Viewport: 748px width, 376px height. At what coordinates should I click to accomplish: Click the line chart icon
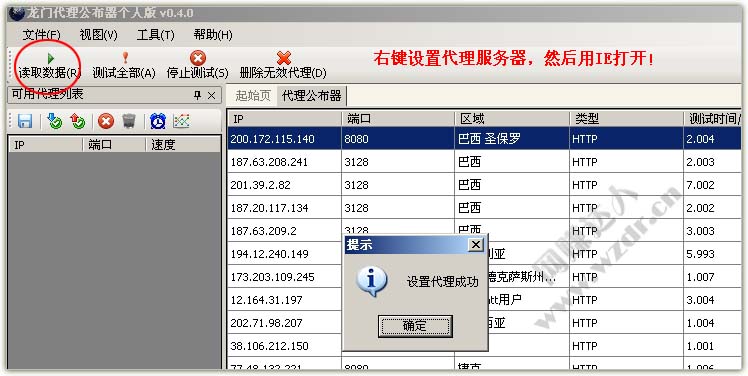(x=181, y=121)
